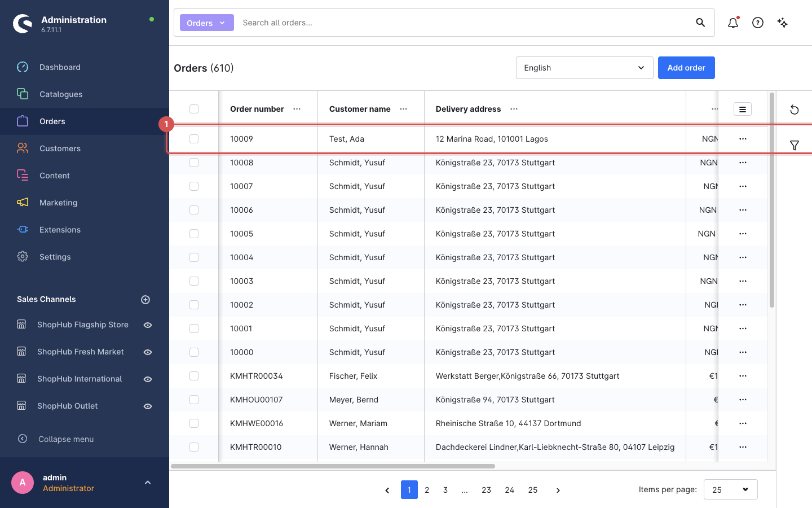Open ShopHub Outlet sales channel
This screenshot has height=508, width=812.
click(x=68, y=406)
